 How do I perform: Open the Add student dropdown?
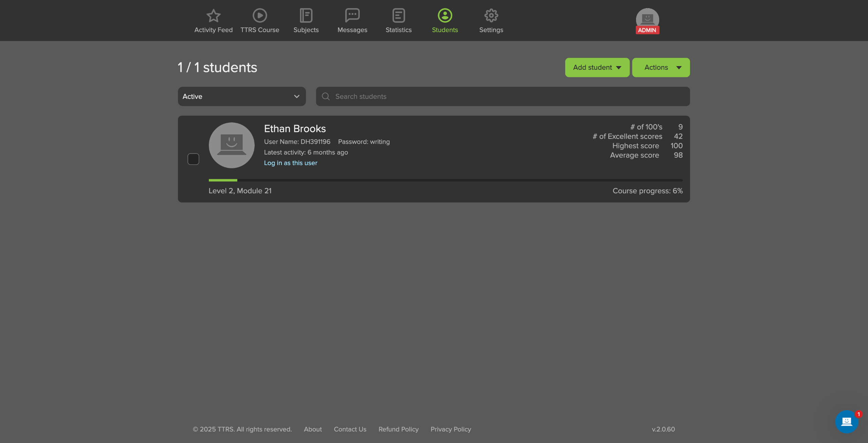point(597,67)
